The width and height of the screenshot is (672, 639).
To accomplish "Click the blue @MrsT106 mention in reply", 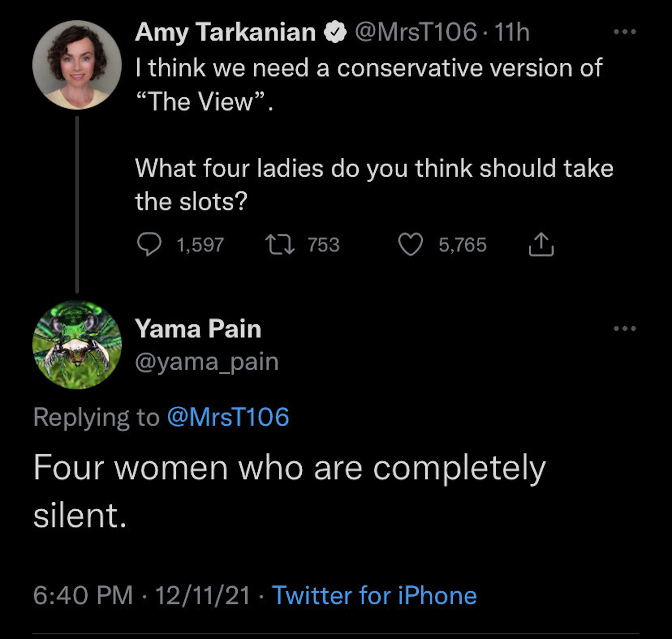I will (x=228, y=417).
